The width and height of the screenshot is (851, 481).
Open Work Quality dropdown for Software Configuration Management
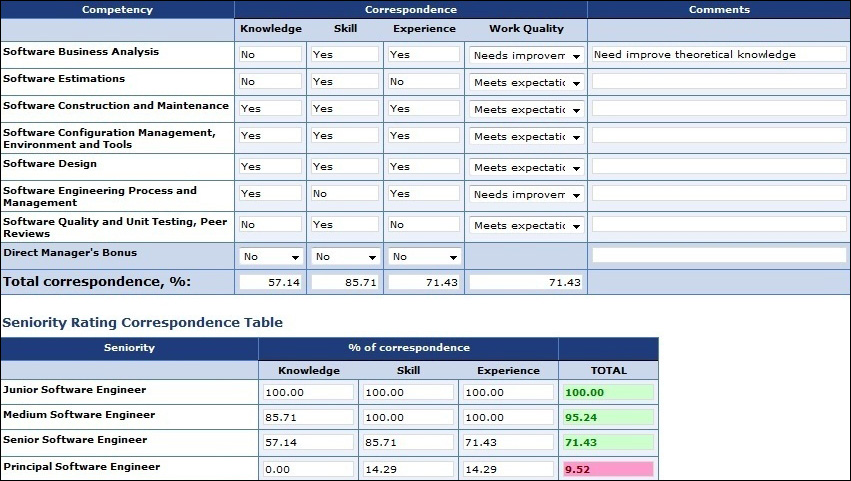click(x=526, y=137)
